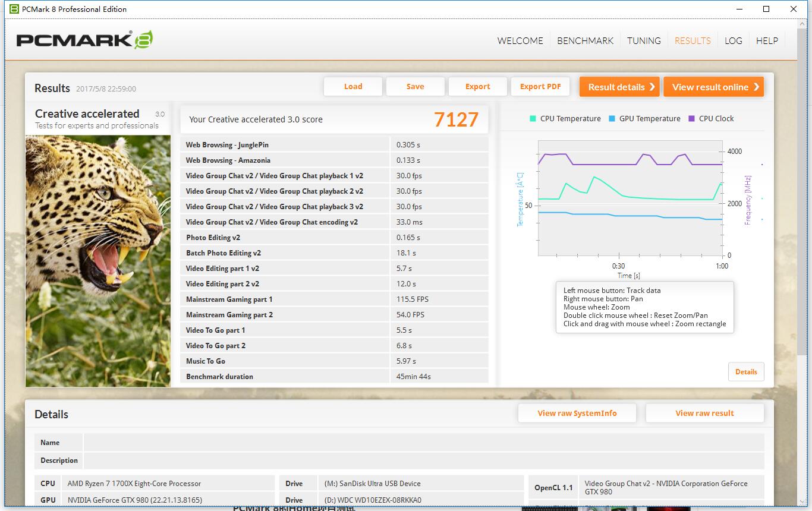
Task: Export results as PDF
Action: point(540,87)
